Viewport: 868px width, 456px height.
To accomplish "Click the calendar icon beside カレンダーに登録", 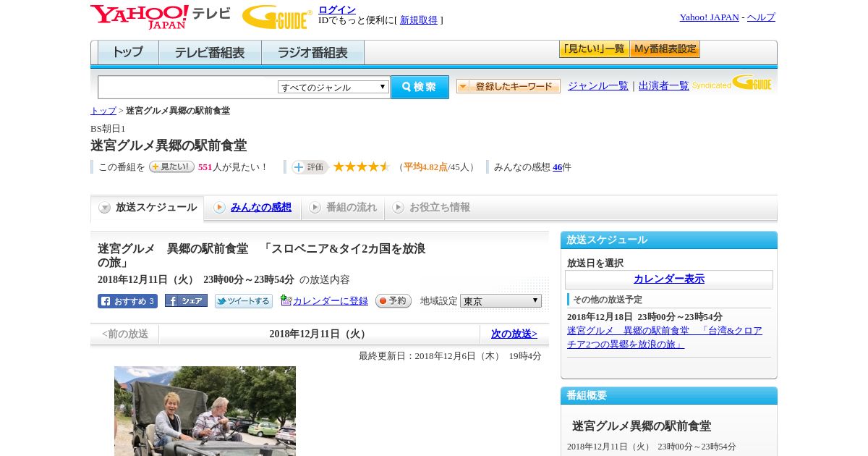I will point(286,300).
